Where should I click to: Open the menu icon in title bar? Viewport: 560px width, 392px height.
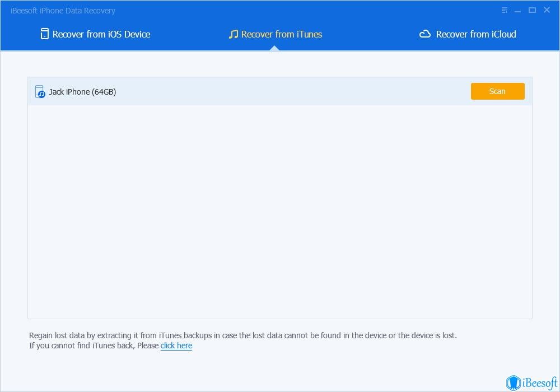(505, 10)
